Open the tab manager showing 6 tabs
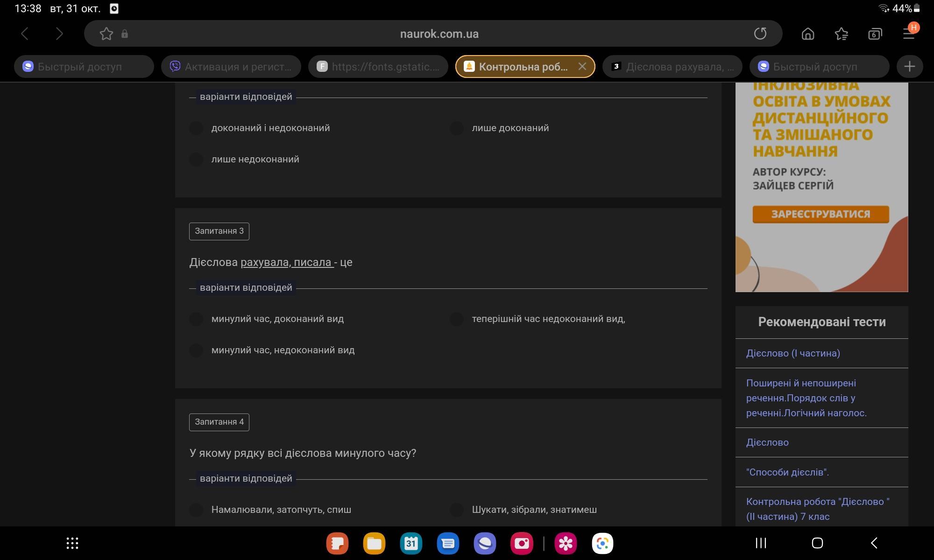Viewport: 934px width, 560px height. (875, 34)
